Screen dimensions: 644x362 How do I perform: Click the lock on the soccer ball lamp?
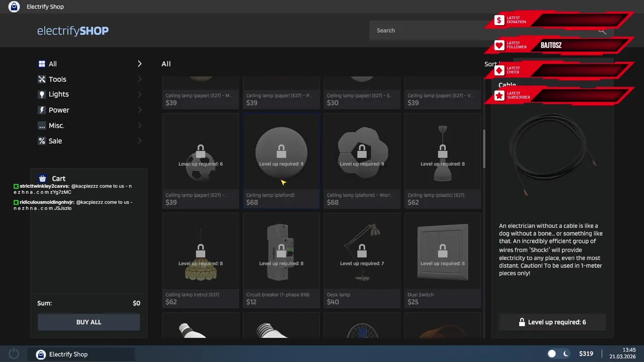(x=201, y=151)
